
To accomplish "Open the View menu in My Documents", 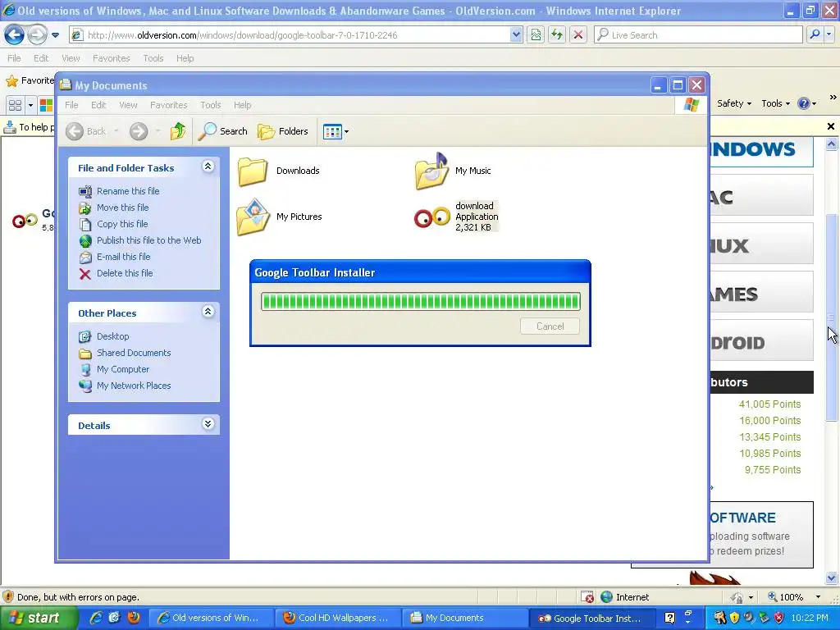I will point(128,105).
